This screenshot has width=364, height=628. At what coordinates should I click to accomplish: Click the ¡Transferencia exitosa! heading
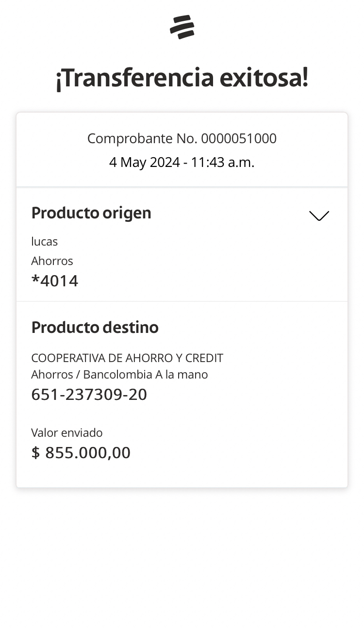182,79
